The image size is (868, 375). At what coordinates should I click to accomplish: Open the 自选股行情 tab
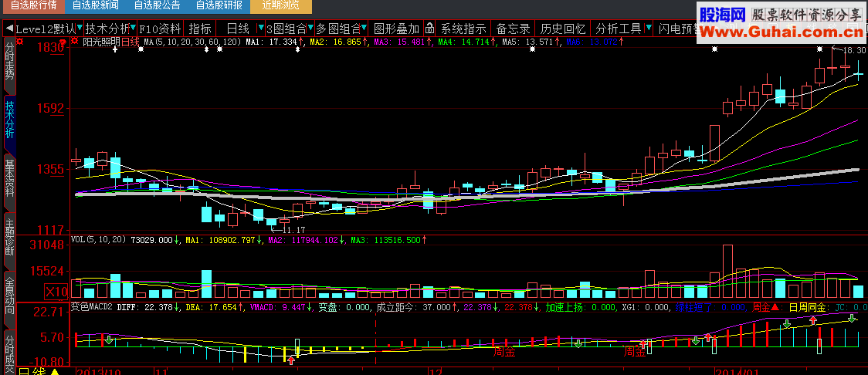(34, 6)
